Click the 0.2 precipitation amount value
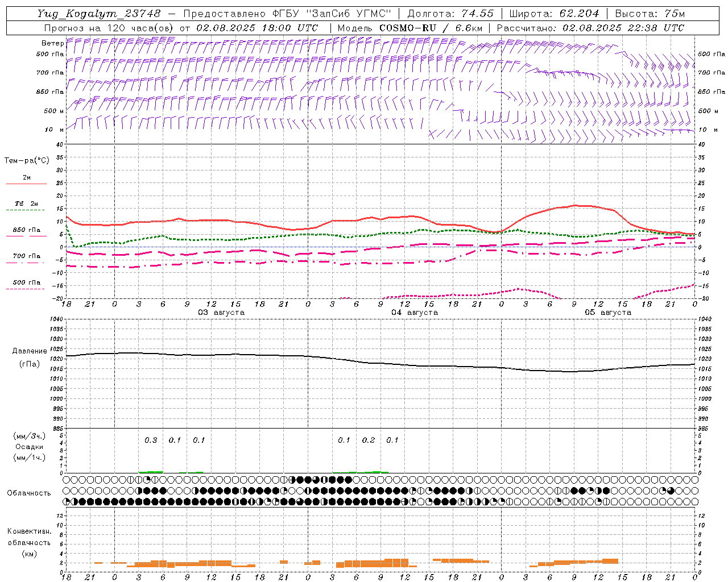This screenshot has width=728, height=582. click(x=369, y=440)
